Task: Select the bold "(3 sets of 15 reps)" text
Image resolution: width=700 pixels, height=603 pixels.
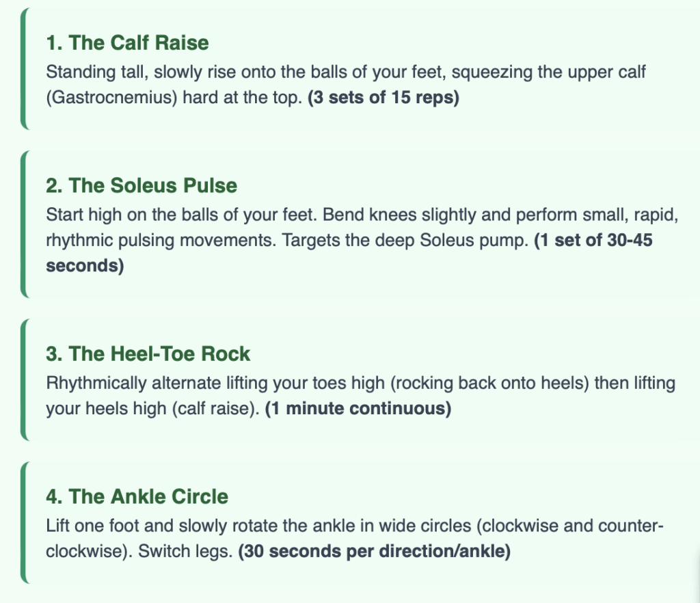Action: (x=383, y=98)
